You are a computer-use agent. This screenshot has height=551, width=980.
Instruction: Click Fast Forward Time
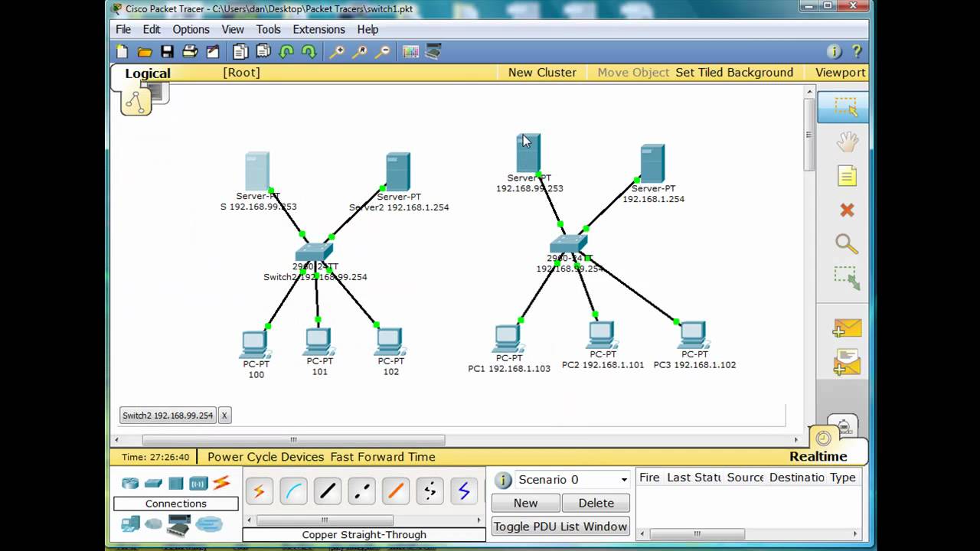tap(383, 457)
